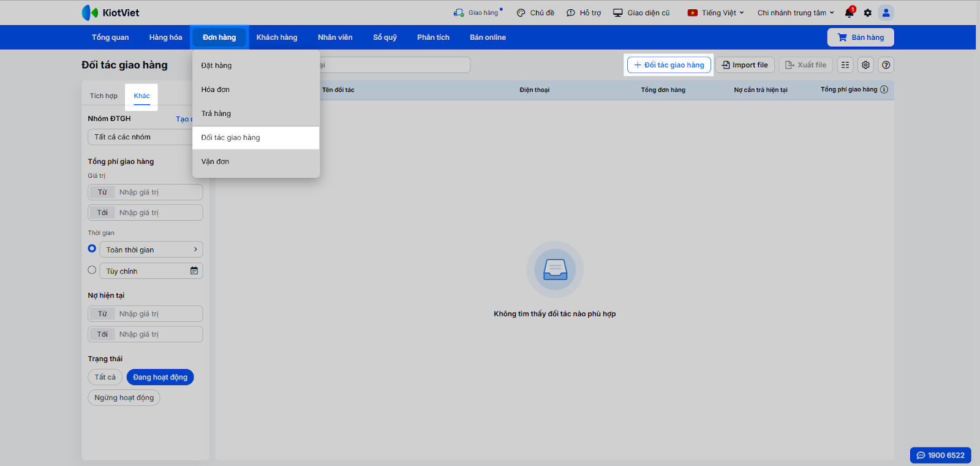
Task: Click the table settings gear icon
Action: (865, 65)
